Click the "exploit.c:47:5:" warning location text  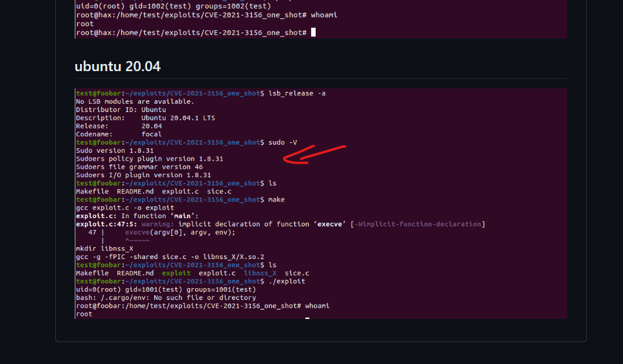(106, 224)
